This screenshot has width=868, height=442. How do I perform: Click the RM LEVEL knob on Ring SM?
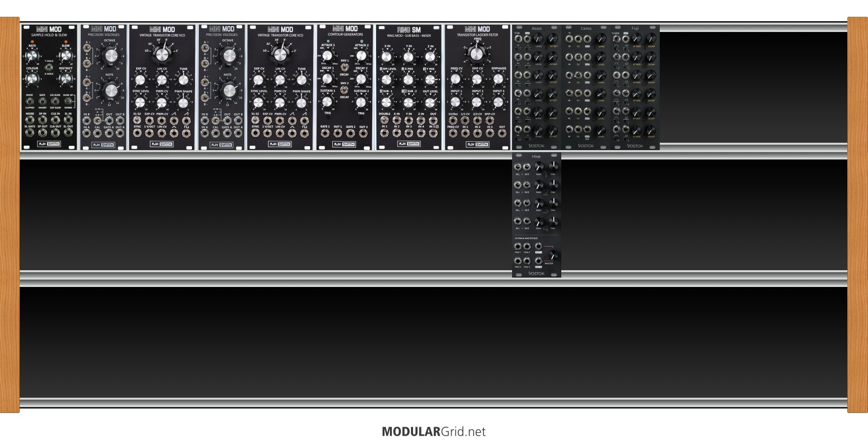pos(387,80)
